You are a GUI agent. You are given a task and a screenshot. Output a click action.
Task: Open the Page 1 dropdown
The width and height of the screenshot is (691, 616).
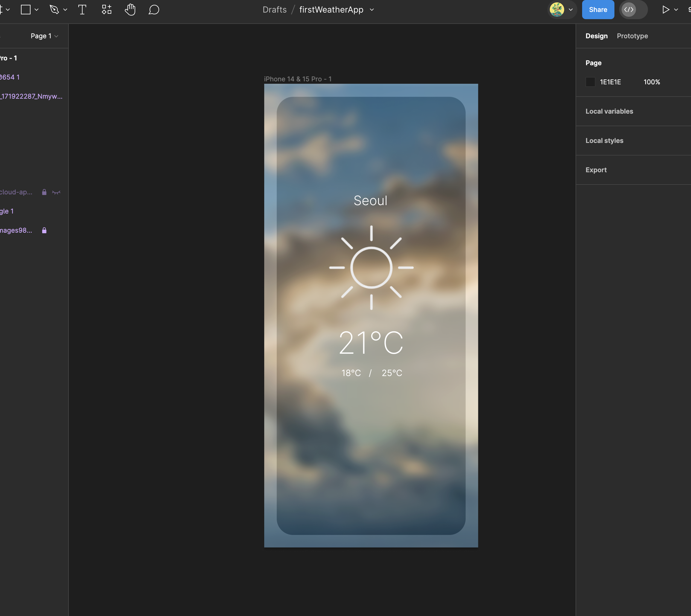click(45, 36)
